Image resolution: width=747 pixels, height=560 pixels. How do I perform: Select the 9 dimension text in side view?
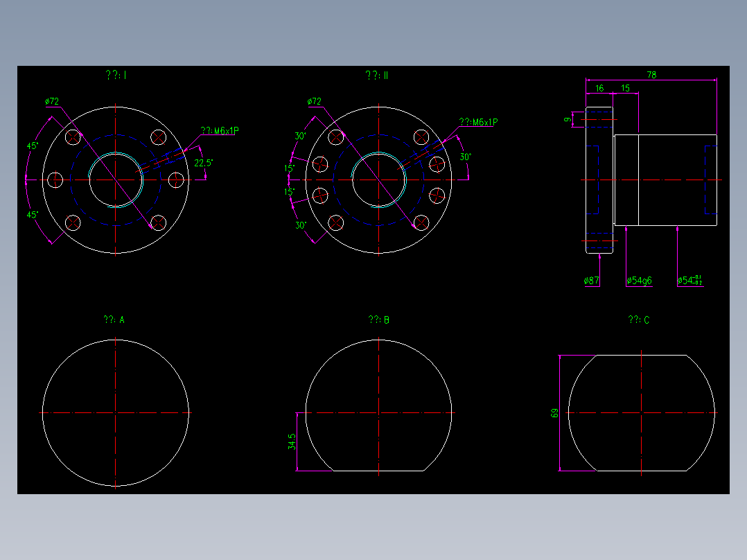click(568, 119)
